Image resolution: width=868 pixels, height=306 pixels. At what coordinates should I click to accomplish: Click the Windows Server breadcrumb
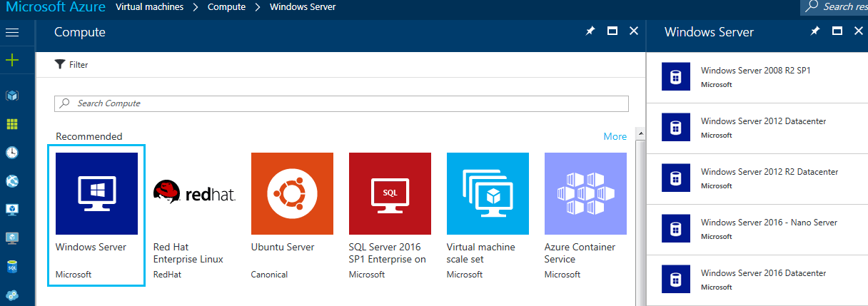click(303, 6)
